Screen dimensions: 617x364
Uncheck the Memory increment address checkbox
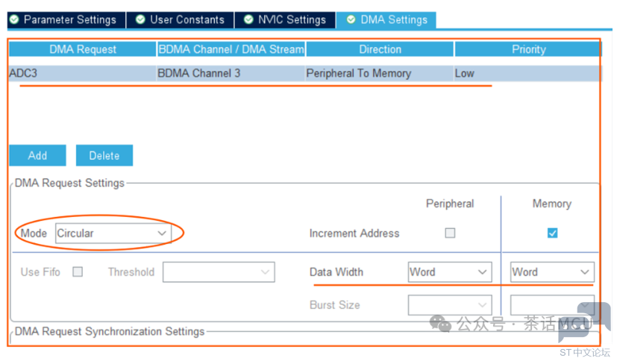pyautogui.click(x=552, y=233)
